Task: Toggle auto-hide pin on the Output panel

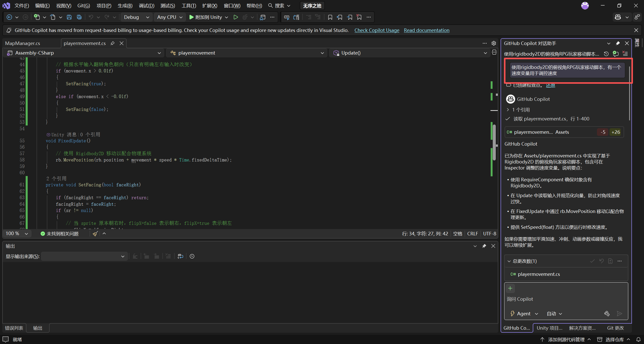Action: click(484, 246)
